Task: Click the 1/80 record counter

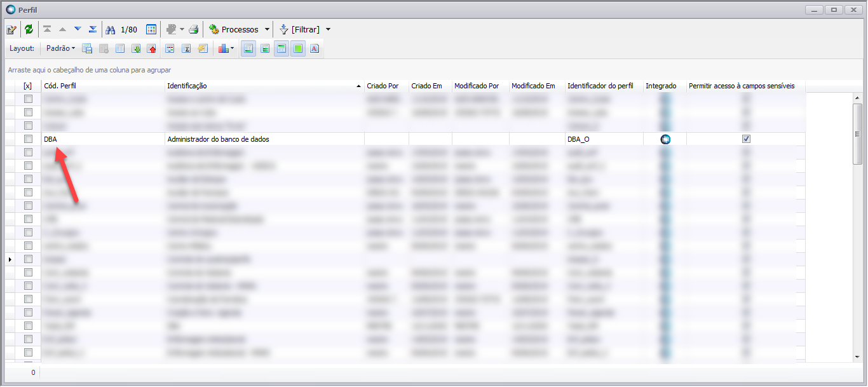Action: click(x=129, y=30)
